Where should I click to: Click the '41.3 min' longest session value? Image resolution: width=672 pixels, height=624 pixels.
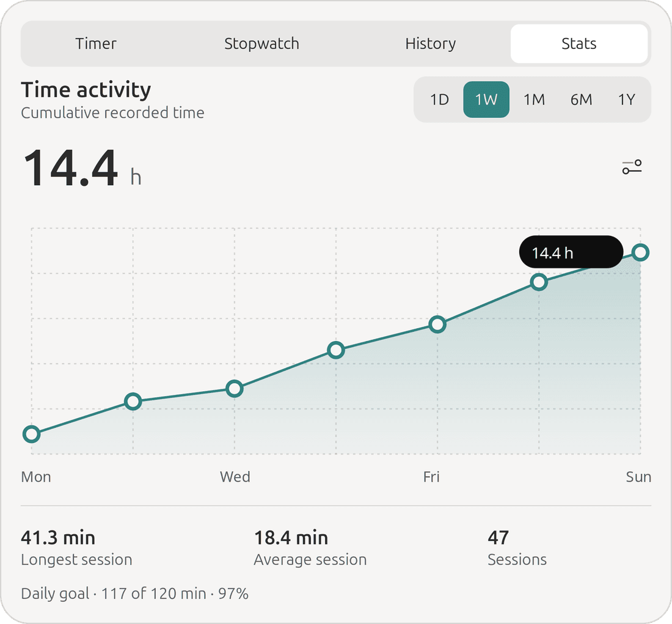pyautogui.click(x=58, y=538)
